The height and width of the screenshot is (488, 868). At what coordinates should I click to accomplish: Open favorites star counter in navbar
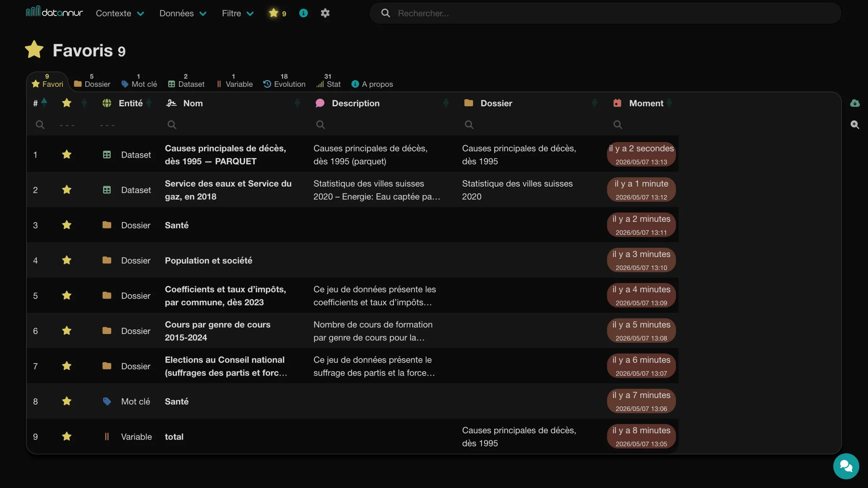click(x=277, y=13)
